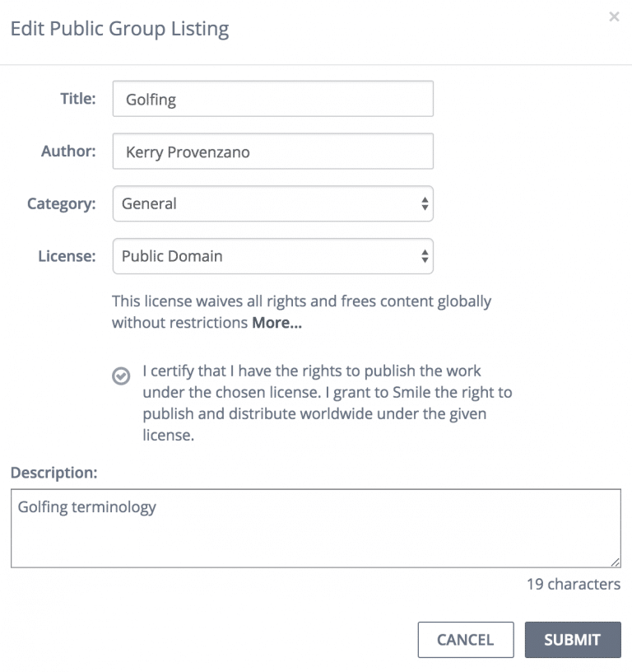Click the Category dropdown stepper arrows
The height and width of the screenshot is (672, 632).
tap(425, 203)
